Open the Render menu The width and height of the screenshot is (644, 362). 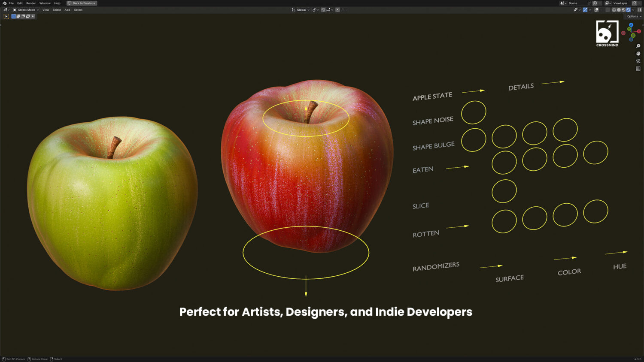point(31,3)
